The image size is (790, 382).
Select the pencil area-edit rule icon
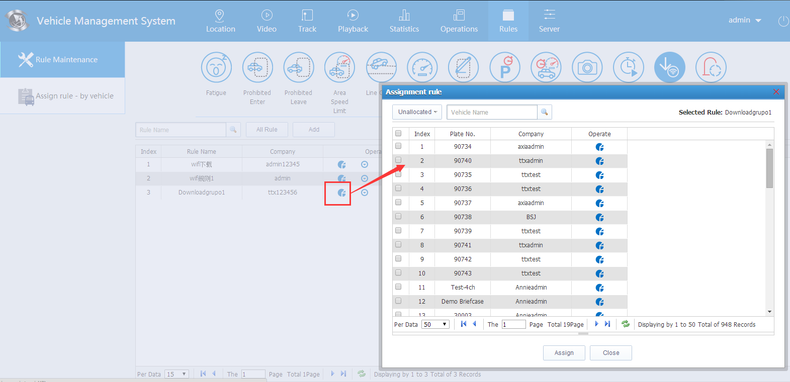click(x=463, y=67)
